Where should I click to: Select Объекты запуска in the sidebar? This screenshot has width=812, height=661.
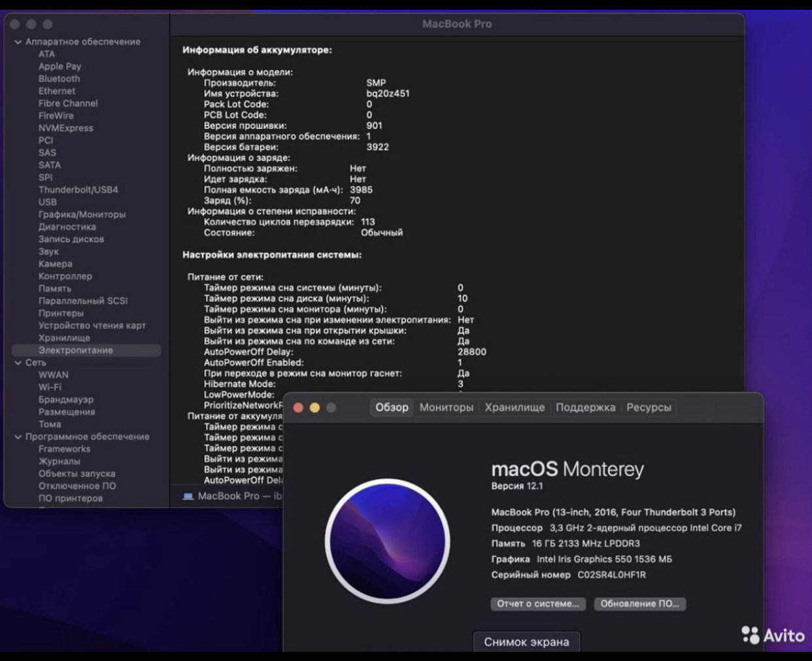pos(76,474)
